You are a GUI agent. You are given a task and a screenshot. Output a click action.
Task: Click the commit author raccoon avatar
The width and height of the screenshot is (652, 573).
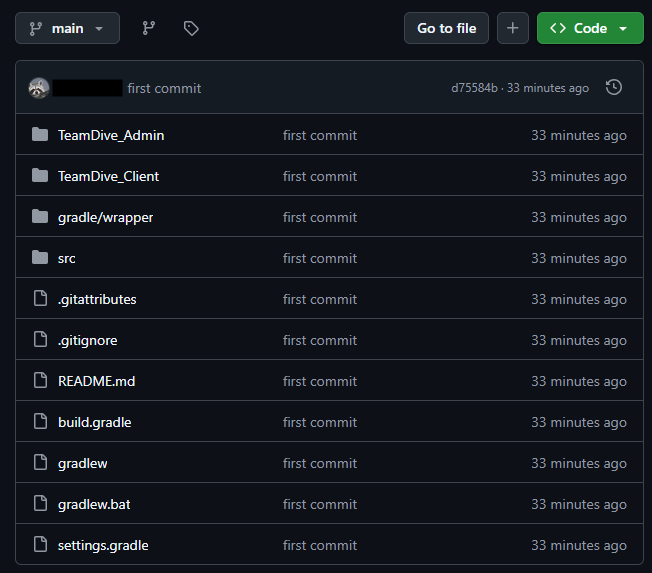tap(39, 88)
